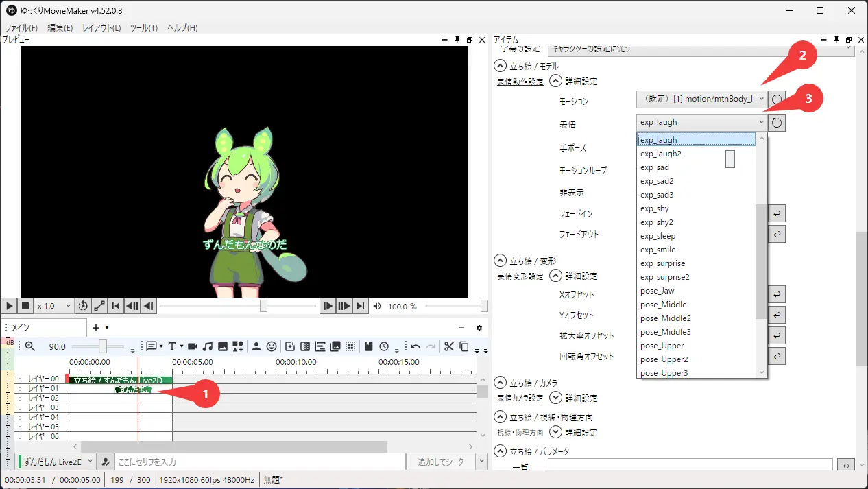Image resolution: width=868 pixels, height=489 pixels.
Task: Open playback speed x 1.0 dropdown
Action: (54, 306)
